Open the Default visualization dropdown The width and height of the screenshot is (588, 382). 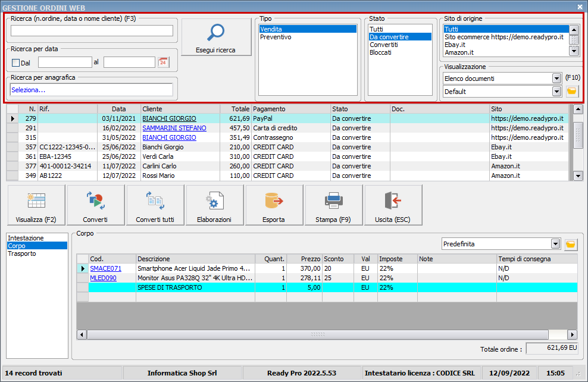[x=556, y=92]
